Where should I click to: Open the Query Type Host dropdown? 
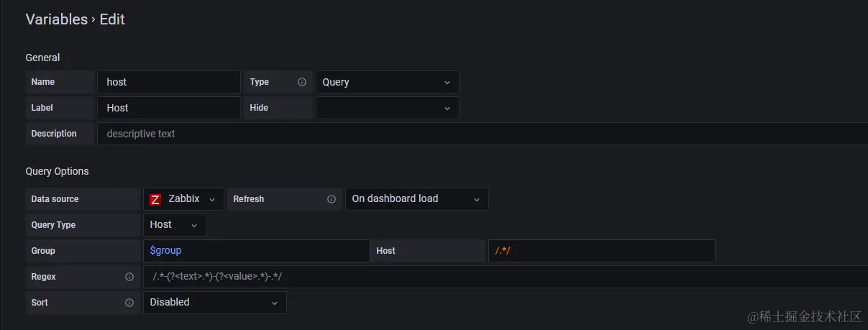coord(174,225)
